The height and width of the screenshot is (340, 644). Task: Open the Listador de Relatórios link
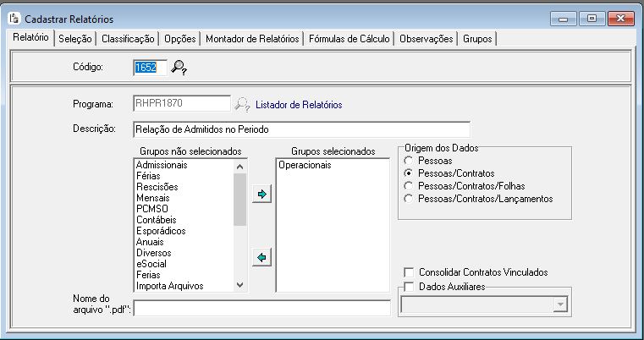coord(299,105)
